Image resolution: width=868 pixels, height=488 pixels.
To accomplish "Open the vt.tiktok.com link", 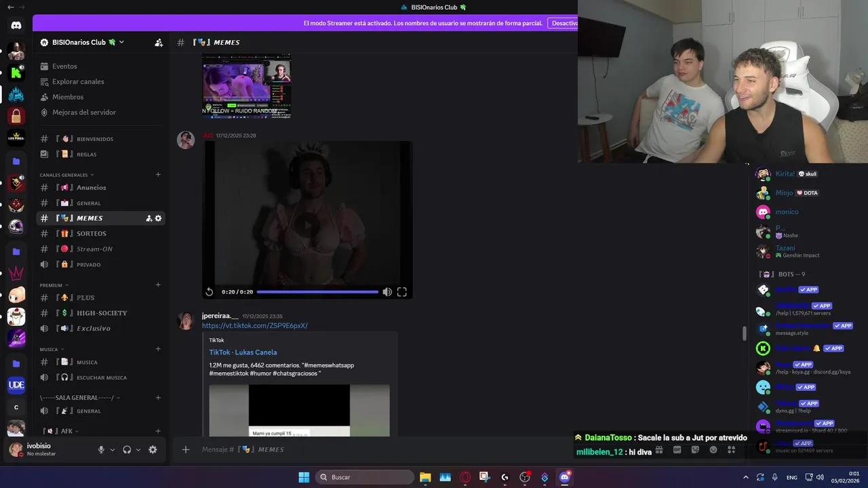I will [x=254, y=326].
